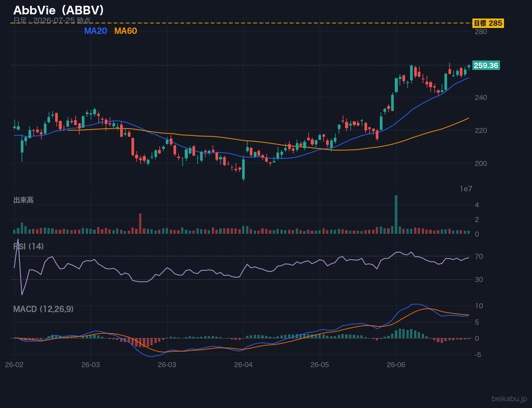Click the MACD (12,26,9) panel label

43,309
